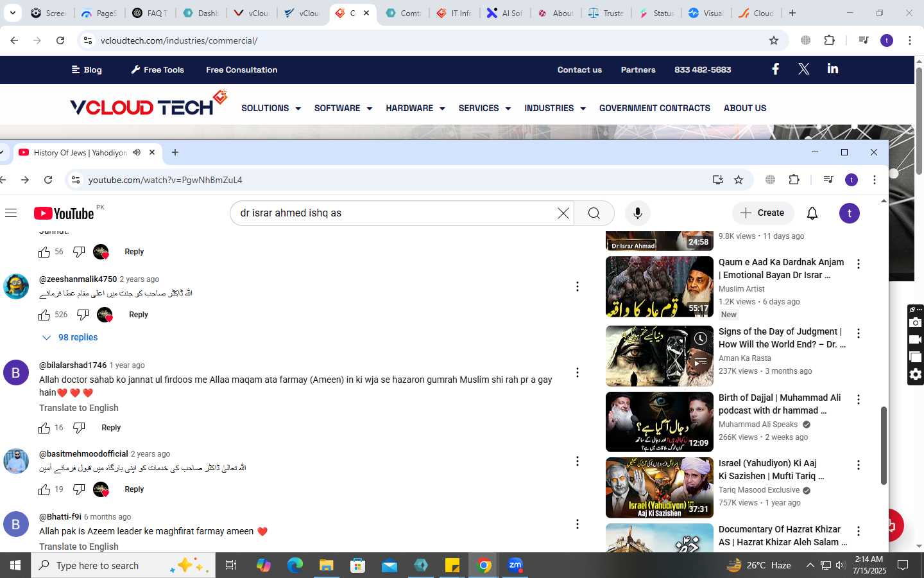Image resolution: width=924 pixels, height=578 pixels.
Task: Like the comment by @basitmehmoodofficial
Action: click(x=44, y=489)
